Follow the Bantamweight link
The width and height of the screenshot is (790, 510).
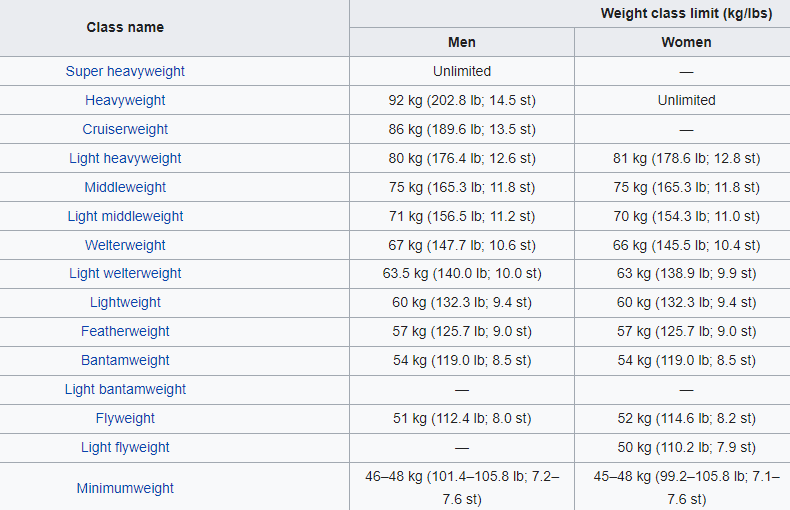[x=125, y=360]
